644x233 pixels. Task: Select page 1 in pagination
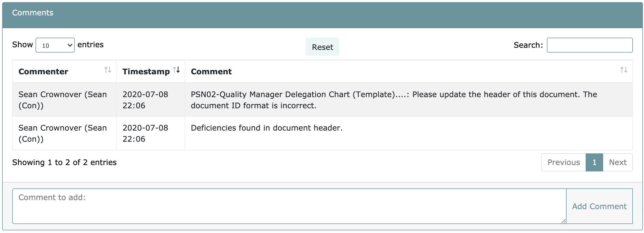(x=594, y=162)
